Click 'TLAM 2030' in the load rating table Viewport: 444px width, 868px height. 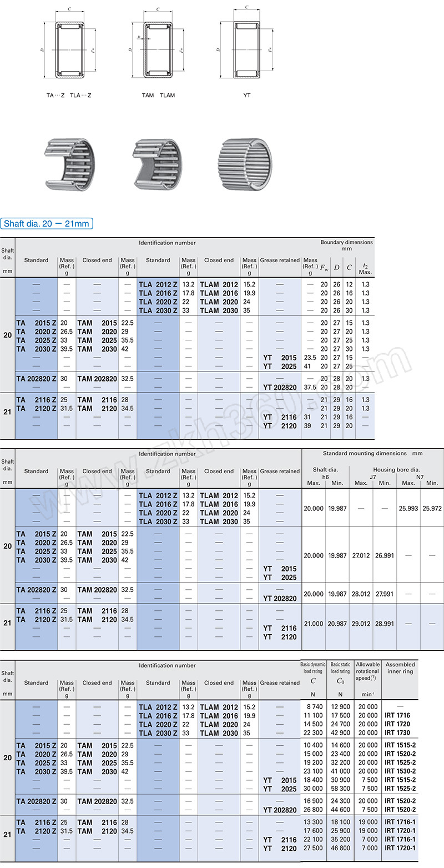[219, 733]
